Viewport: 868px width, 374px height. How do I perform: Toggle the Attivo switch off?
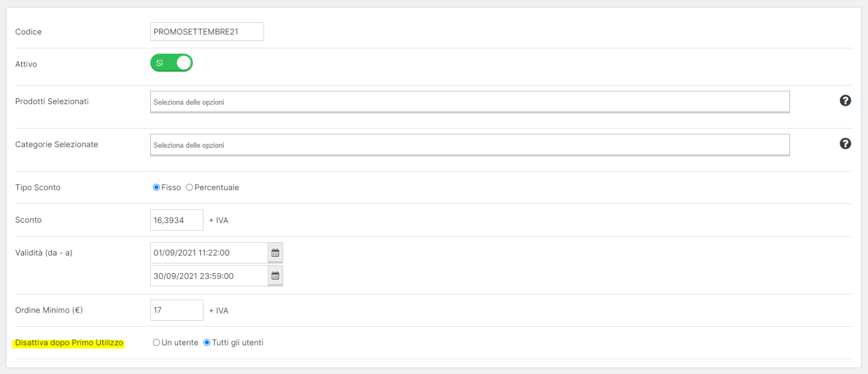click(171, 63)
